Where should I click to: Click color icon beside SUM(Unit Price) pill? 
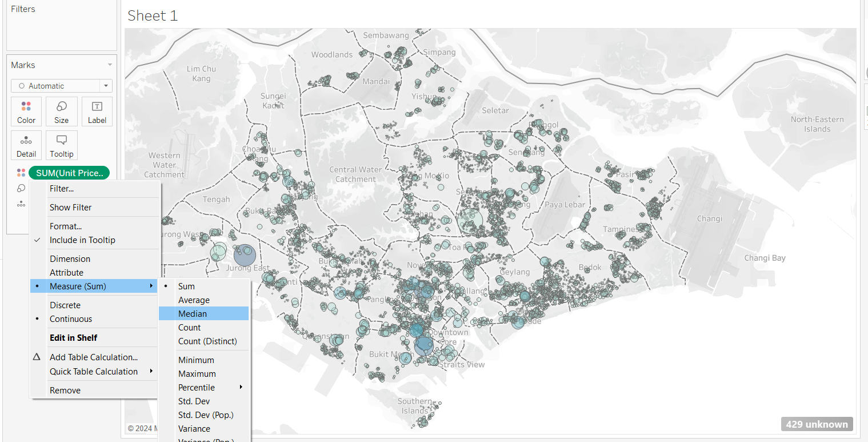point(21,173)
